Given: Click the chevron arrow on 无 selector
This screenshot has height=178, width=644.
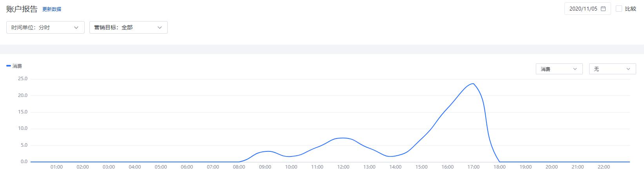Looking at the screenshot, I should [628, 69].
